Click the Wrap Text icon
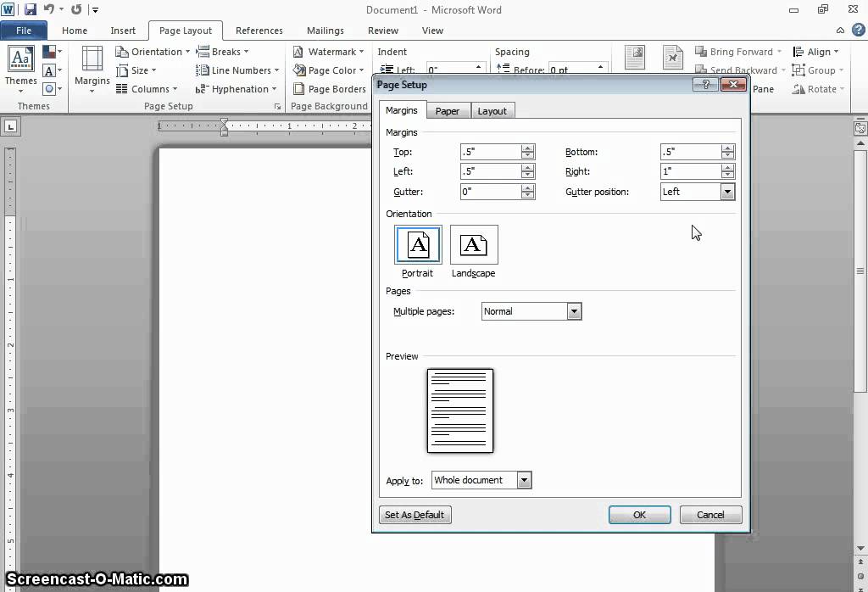 (672, 58)
